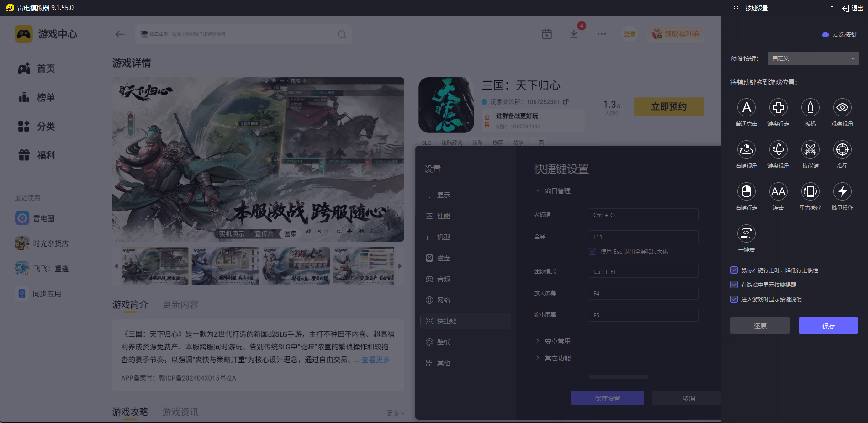868x423 pixels.
Task: Switch to the 更新内容 tab
Action: pyautogui.click(x=180, y=305)
